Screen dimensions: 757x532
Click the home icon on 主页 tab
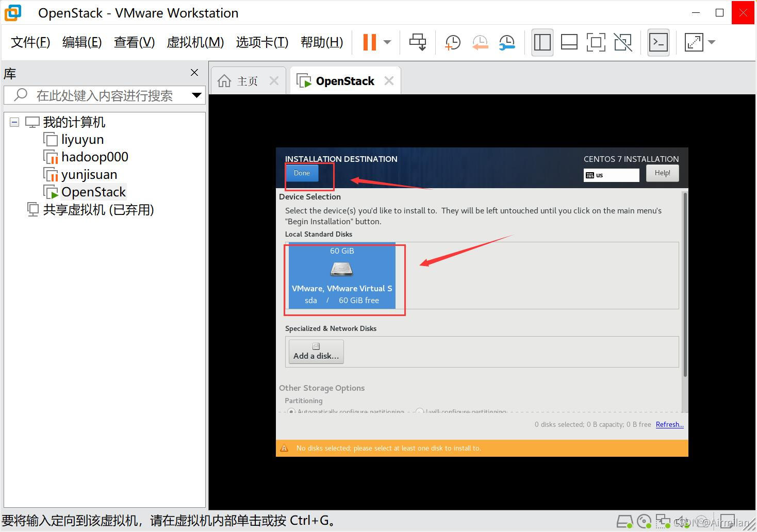224,81
